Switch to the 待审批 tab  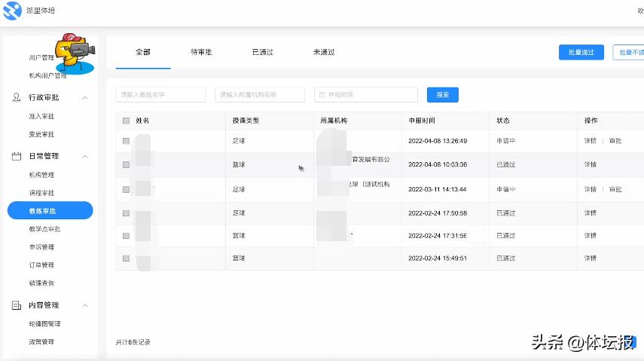pos(201,52)
